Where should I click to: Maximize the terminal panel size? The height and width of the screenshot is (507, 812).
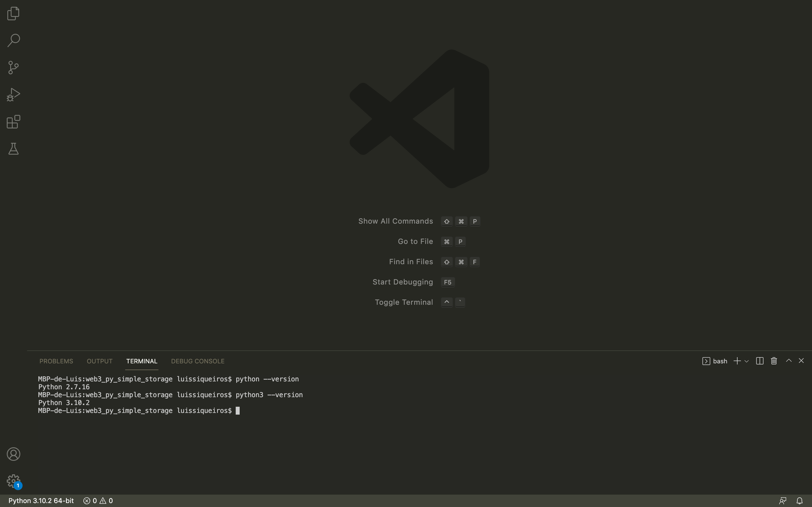pos(789,361)
